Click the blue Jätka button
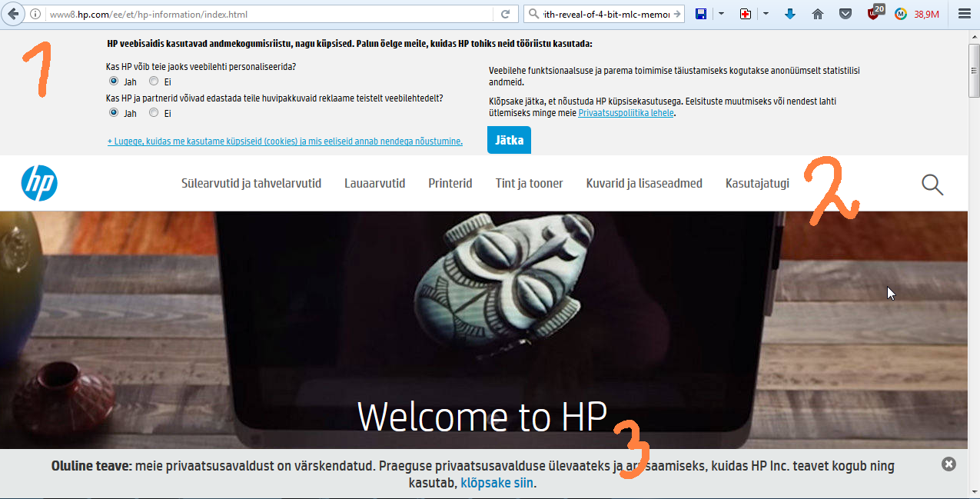 coord(509,140)
